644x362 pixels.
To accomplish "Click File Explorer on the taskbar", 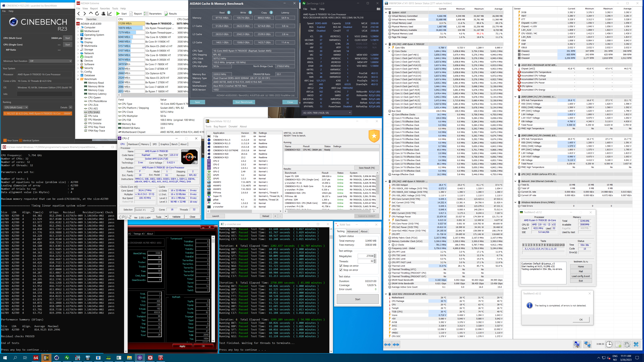I will click(129, 358).
